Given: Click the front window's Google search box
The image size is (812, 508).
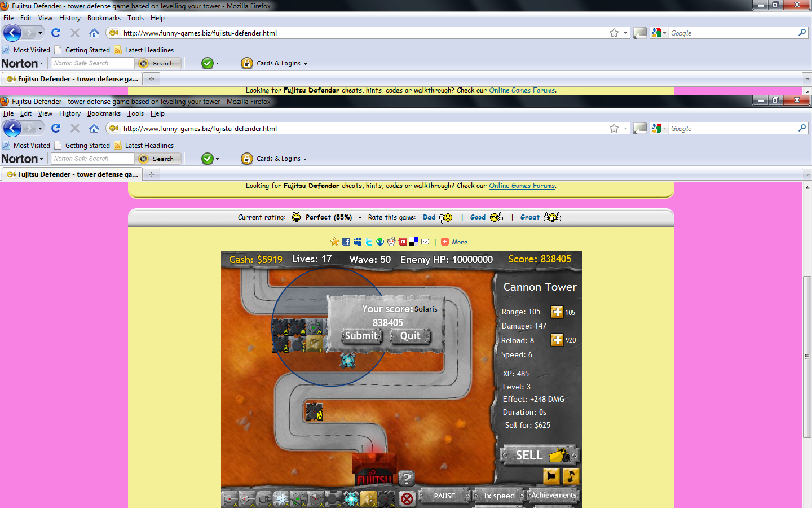Looking at the screenshot, I should [x=733, y=129].
